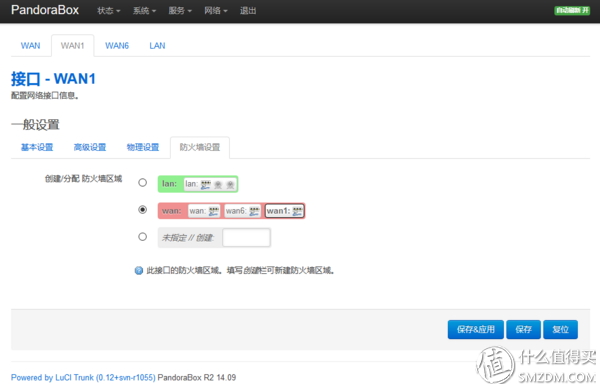
Task: Click the 复位 reset button
Action: (x=560, y=330)
